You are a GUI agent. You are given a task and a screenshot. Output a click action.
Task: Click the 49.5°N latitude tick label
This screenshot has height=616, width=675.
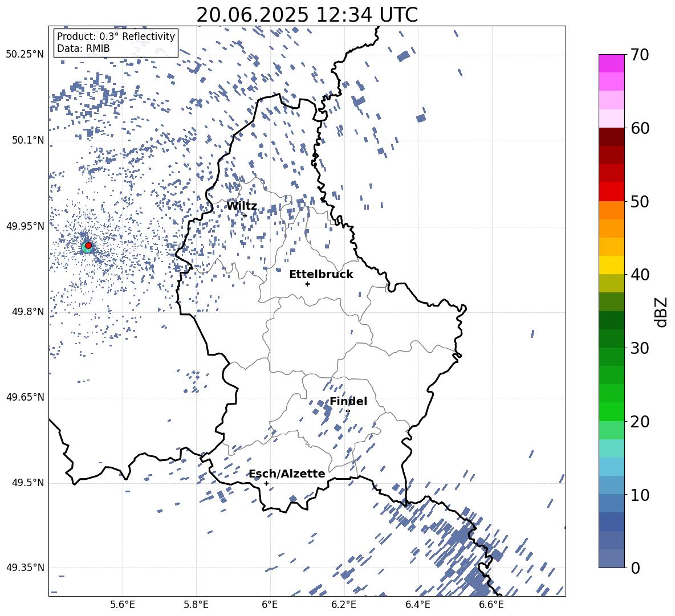[x=27, y=483]
